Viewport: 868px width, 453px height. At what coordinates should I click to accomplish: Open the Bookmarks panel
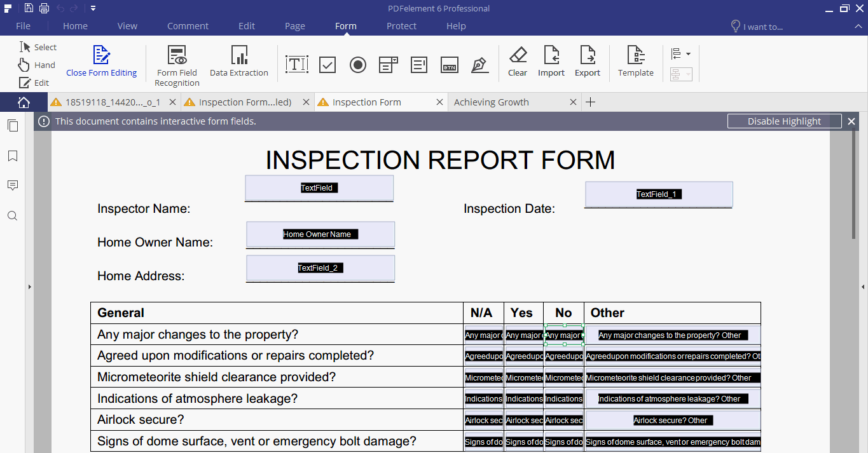[x=13, y=156]
